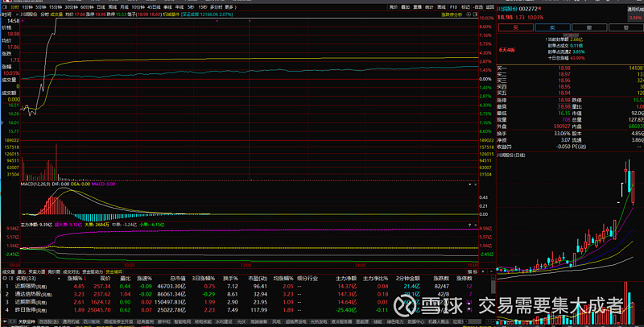This screenshot has height=327, width=644.
Task: Click the 时间 time label box
Action: pos(6,14)
